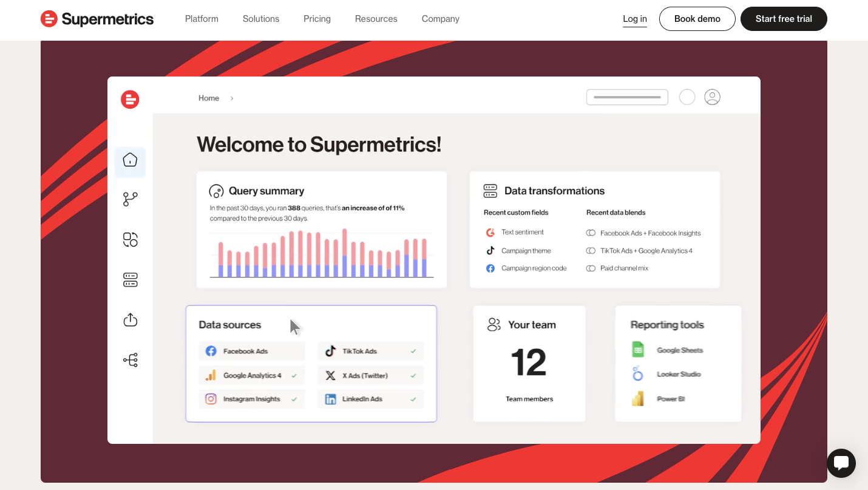The height and width of the screenshot is (490, 868).
Task: Select the data transformations sidebar icon
Action: point(130,280)
